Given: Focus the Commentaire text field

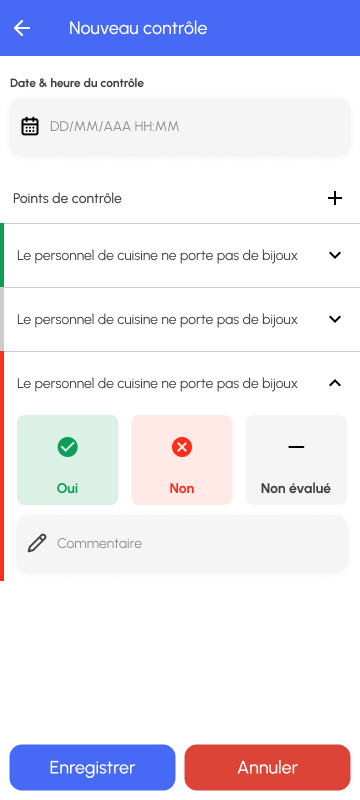Looking at the screenshot, I should click(182, 543).
